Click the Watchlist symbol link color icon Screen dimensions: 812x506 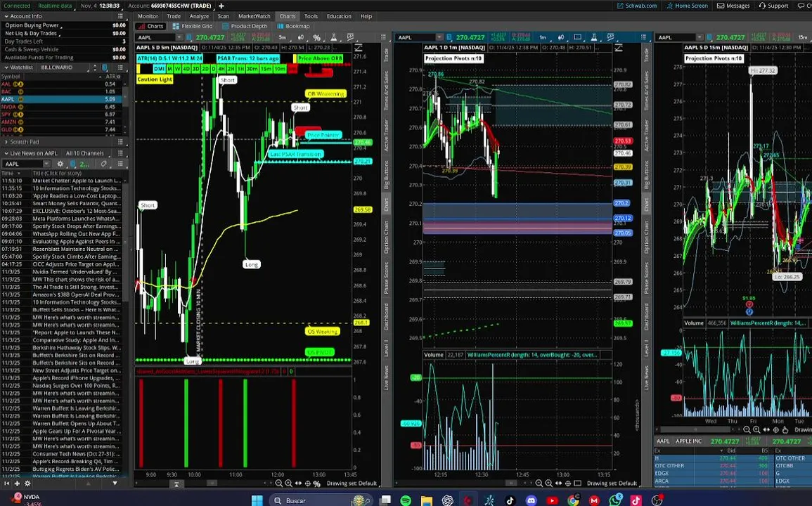pyautogui.click(x=105, y=67)
